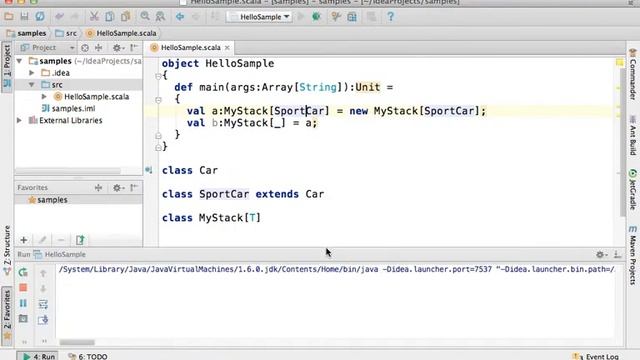The image size is (640, 360).
Task: Click the Find magnifier icon
Action: coord(145,17)
